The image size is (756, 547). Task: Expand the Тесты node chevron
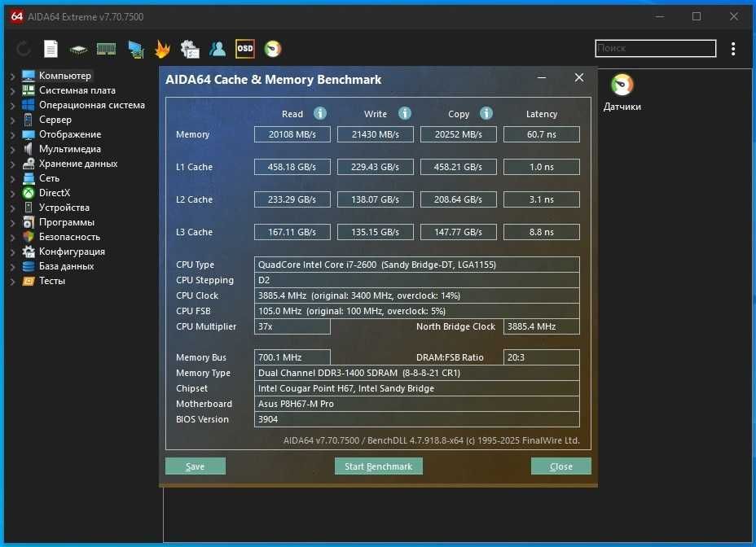(x=12, y=281)
